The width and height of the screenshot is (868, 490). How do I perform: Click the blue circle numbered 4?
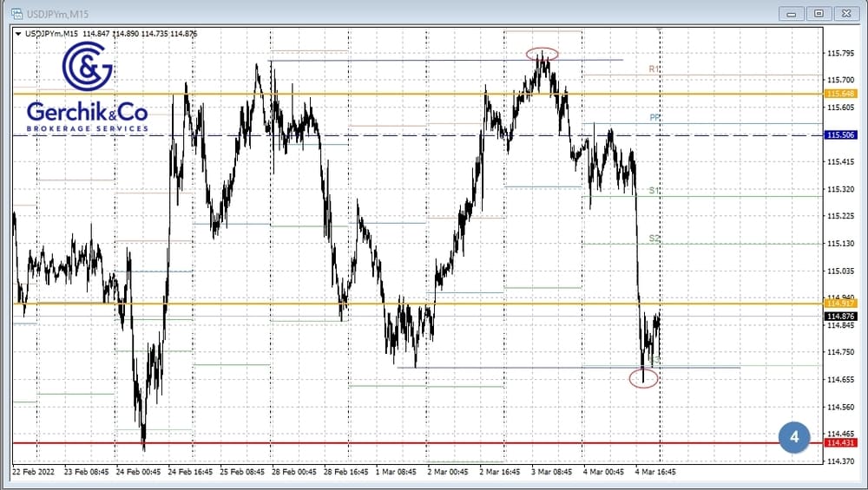pos(793,437)
